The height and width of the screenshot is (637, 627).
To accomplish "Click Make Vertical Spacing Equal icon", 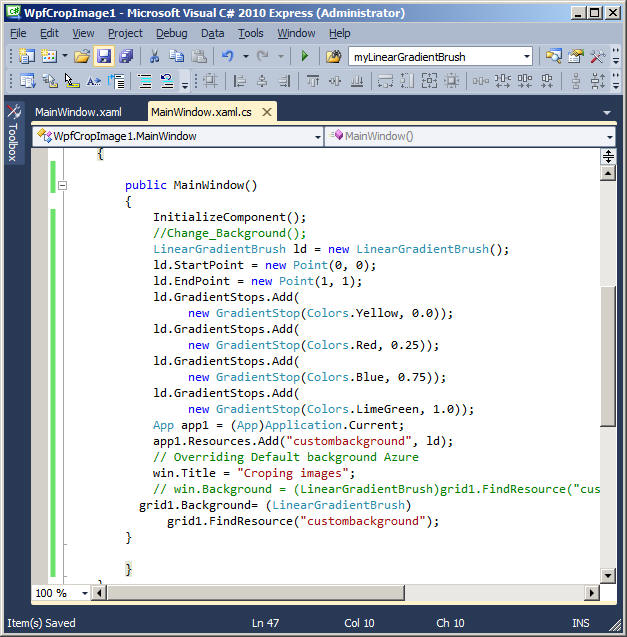I will point(576,81).
